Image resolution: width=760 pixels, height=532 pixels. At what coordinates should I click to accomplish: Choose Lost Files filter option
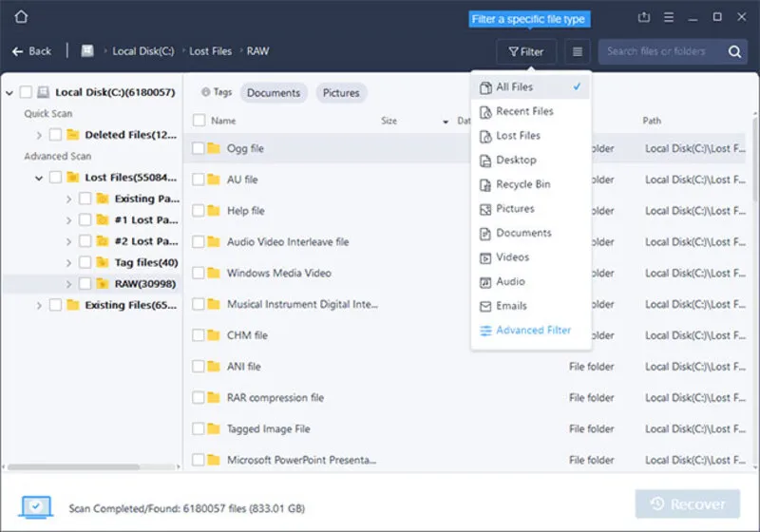coord(530,136)
